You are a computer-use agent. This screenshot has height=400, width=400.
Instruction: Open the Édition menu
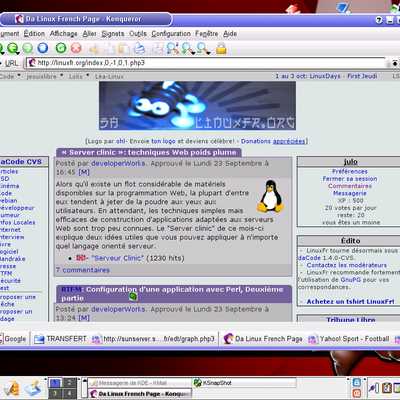pos(34,34)
